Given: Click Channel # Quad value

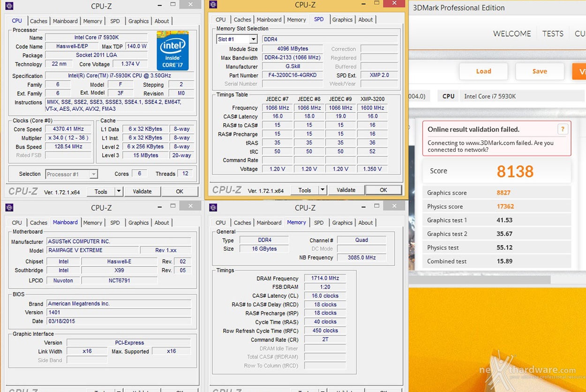Looking at the screenshot, I should point(361,240).
